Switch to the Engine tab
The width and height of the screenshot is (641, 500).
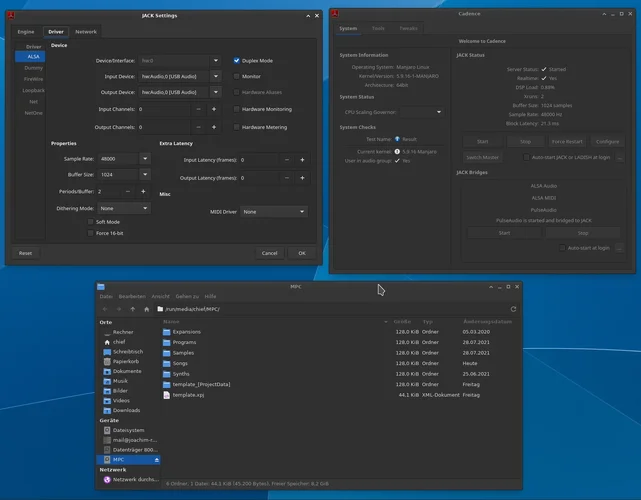[x=25, y=32]
